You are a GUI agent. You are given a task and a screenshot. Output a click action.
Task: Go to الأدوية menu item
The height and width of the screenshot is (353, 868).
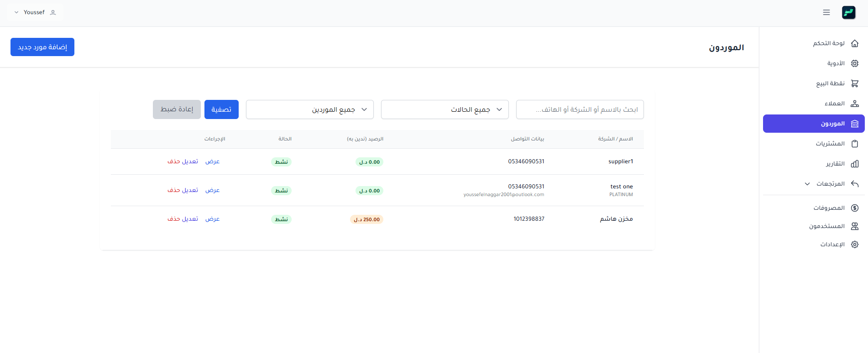814,63
